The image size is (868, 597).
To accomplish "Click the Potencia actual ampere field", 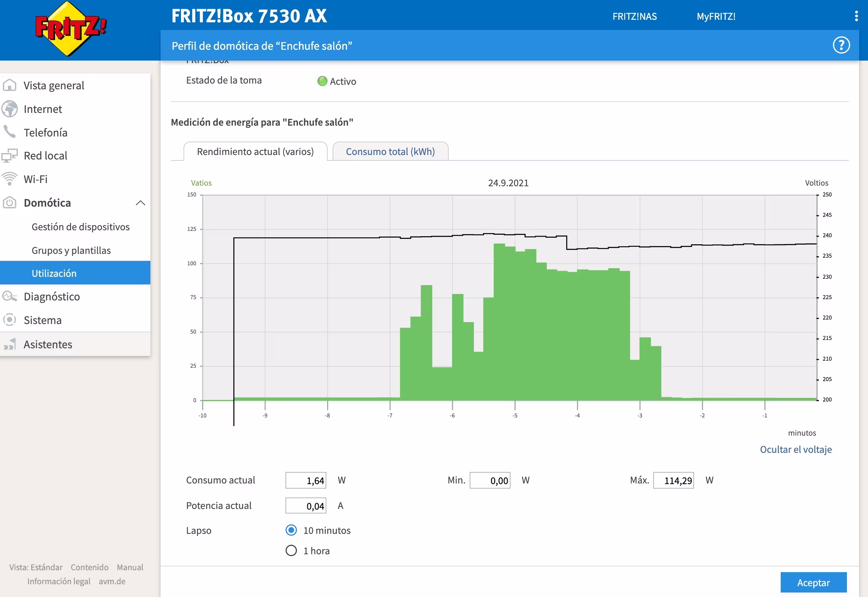I will 306,506.
